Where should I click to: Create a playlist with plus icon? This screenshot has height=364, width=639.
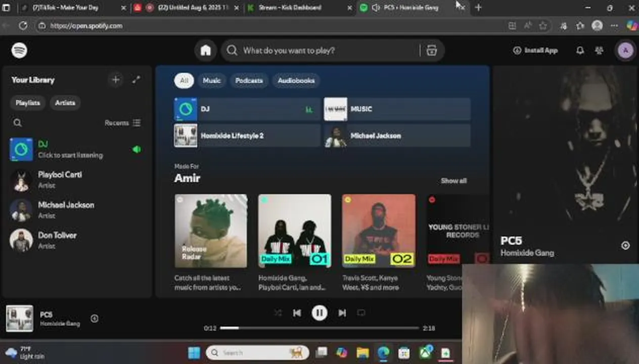click(x=116, y=80)
